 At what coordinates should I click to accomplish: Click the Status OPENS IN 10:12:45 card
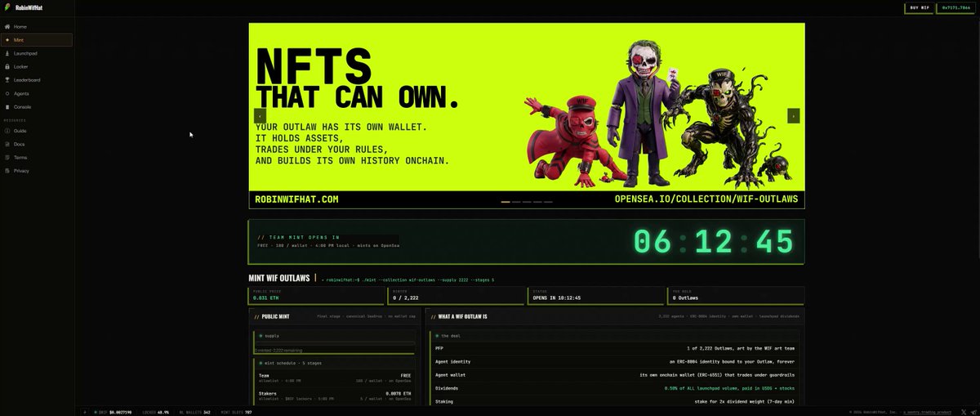click(596, 295)
